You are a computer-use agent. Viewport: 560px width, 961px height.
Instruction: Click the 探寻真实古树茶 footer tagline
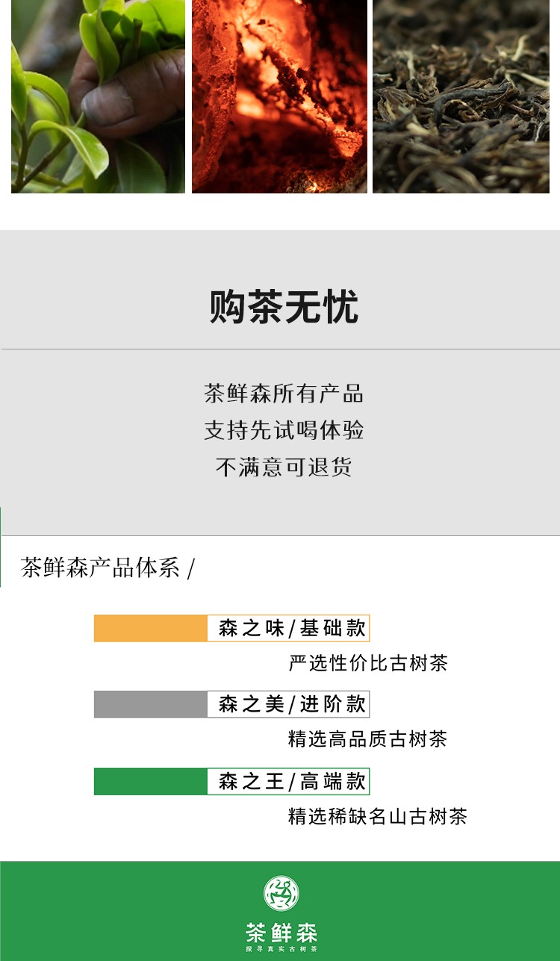point(281,948)
